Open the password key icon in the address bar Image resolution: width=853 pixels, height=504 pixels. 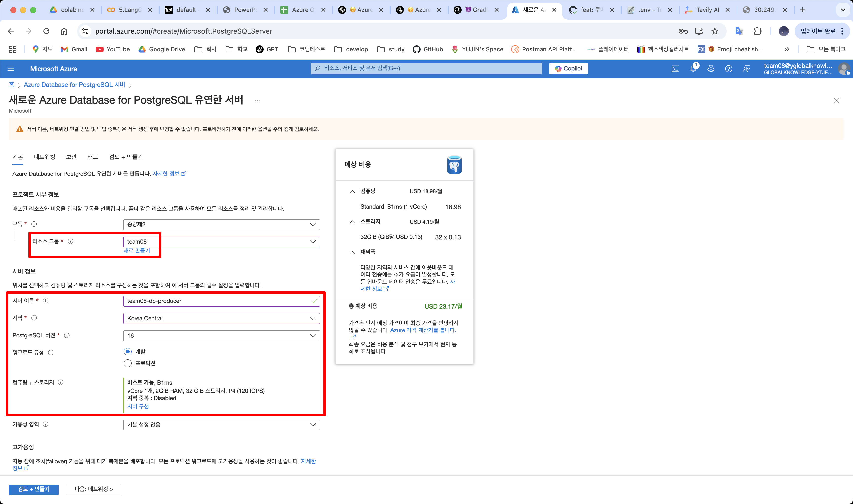683,31
